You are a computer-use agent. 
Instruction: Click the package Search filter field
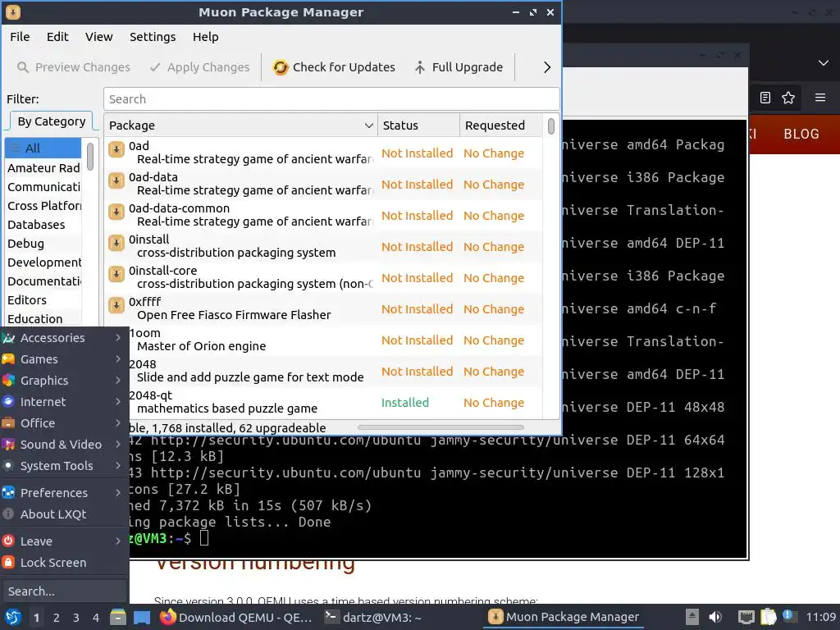tap(331, 99)
